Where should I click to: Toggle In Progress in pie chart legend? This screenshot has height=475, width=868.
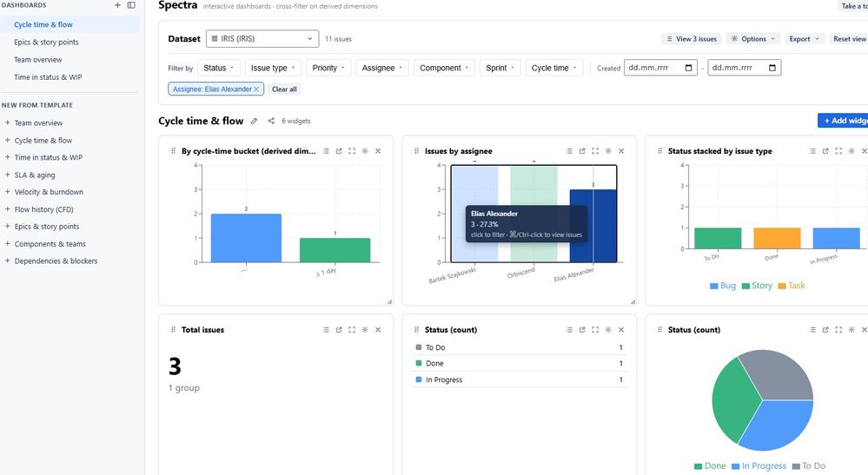tap(759, 465)
